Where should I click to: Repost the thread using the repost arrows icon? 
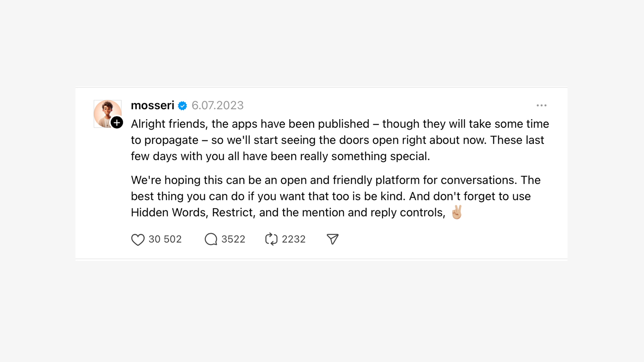click(x=271, y=239)
